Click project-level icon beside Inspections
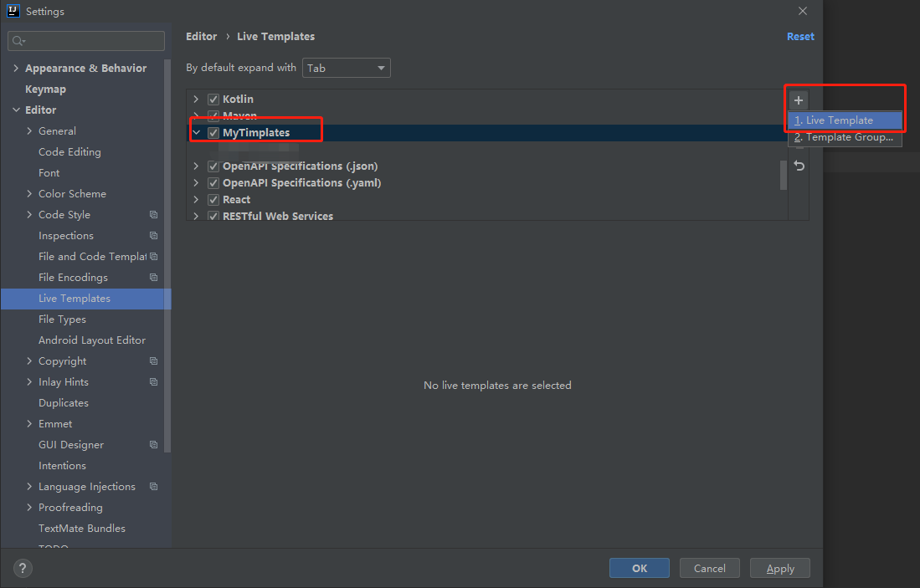The image size is (920, 588). [154, 236]
